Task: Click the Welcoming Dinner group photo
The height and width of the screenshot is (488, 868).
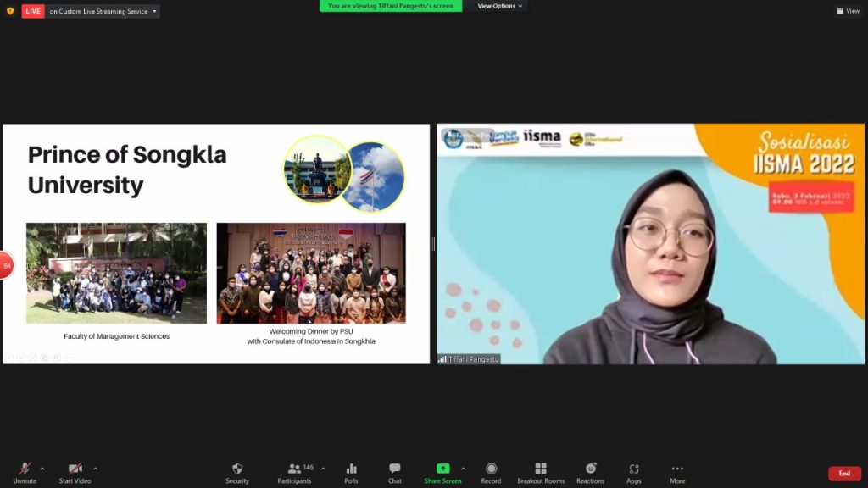Action: pyautogui.click(x=311, y=274)
